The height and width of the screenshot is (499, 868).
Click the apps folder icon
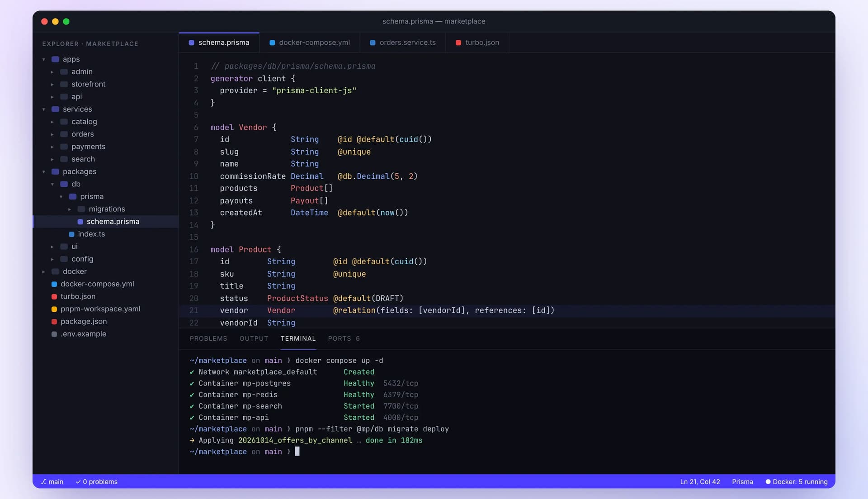click(55, 59)
